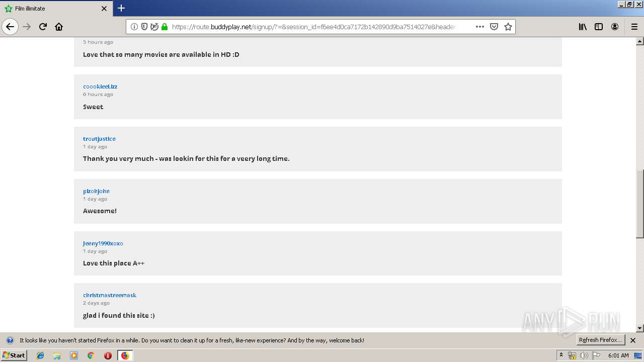644x362 pixels.
Task: Click the 'Sweet' comment text
Action: point(93,107)
